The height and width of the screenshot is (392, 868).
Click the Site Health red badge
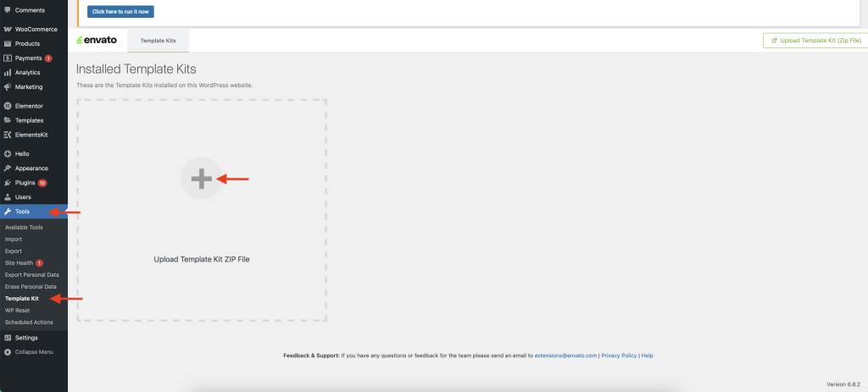point(39,263)
